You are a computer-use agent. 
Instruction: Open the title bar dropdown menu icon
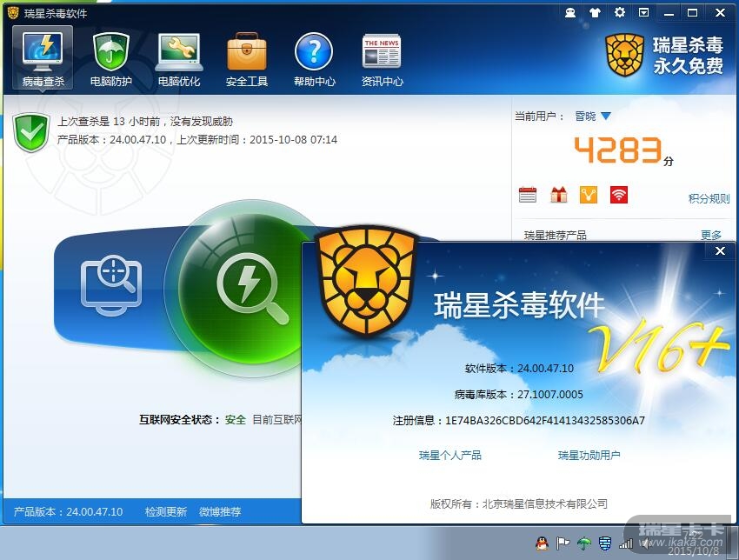pos(643,13)
